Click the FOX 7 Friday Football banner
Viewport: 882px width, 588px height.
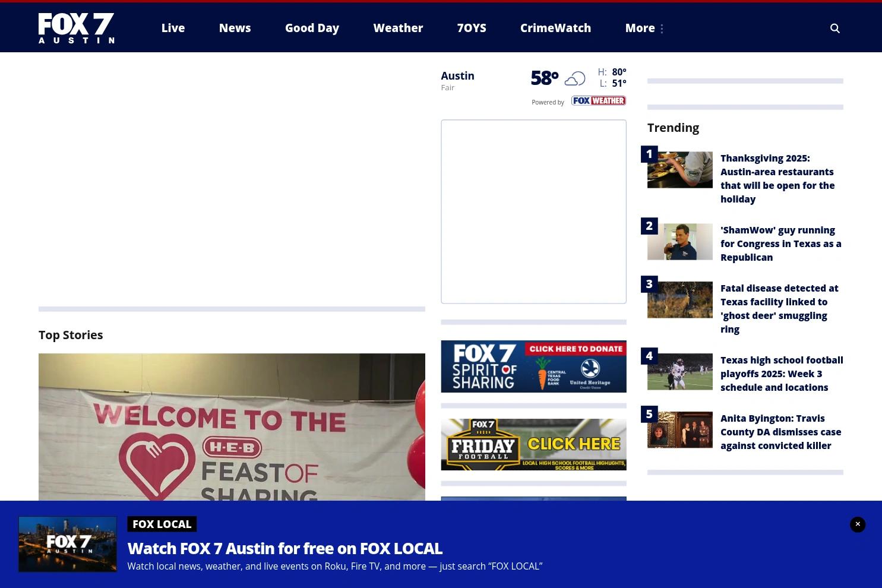click(533, 444)
